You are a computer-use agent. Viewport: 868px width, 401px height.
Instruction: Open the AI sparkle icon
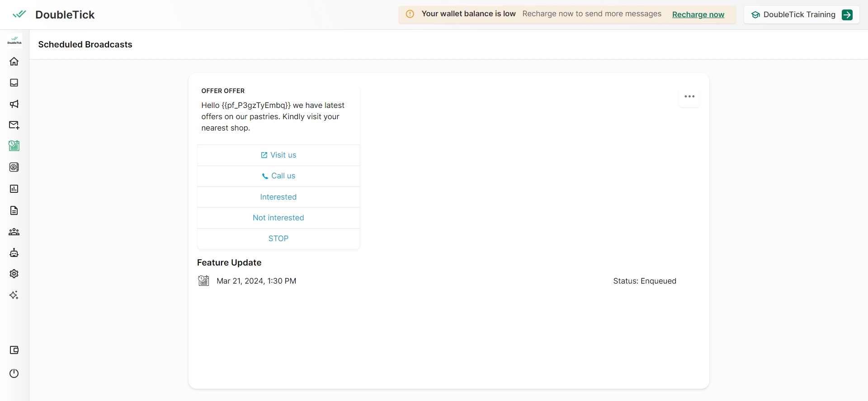point(14,295)
